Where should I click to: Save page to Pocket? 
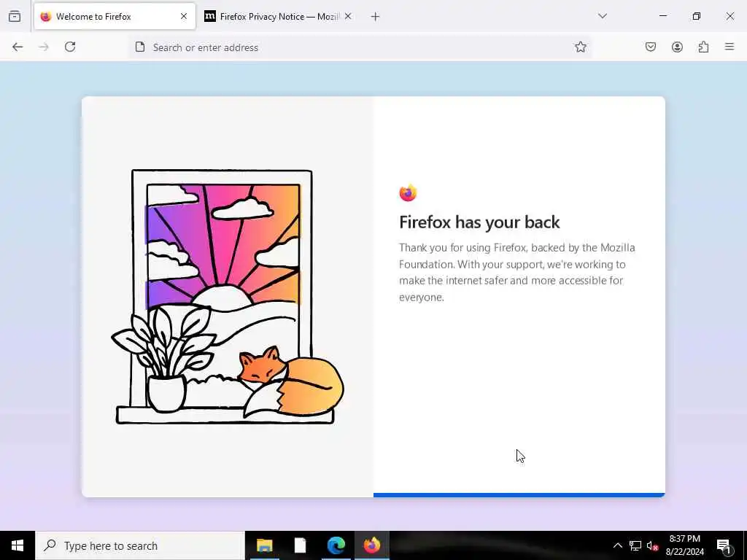[650, 47]
